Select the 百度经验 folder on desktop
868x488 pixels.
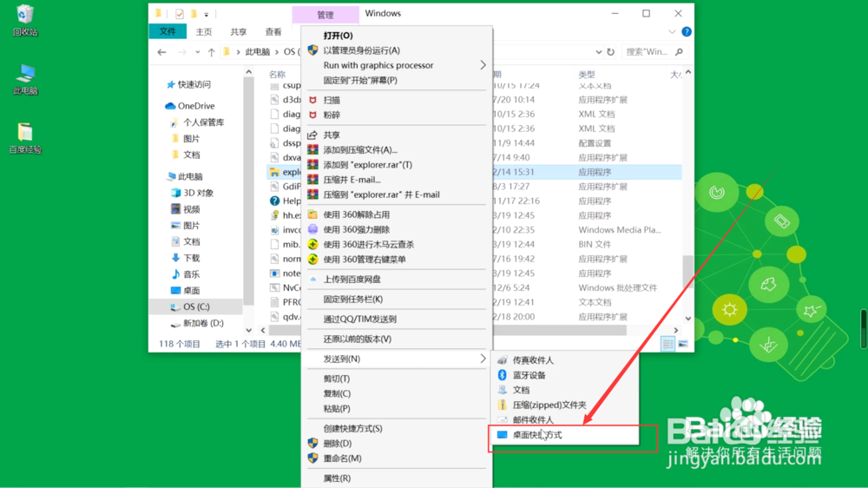(x=25, y=138)
